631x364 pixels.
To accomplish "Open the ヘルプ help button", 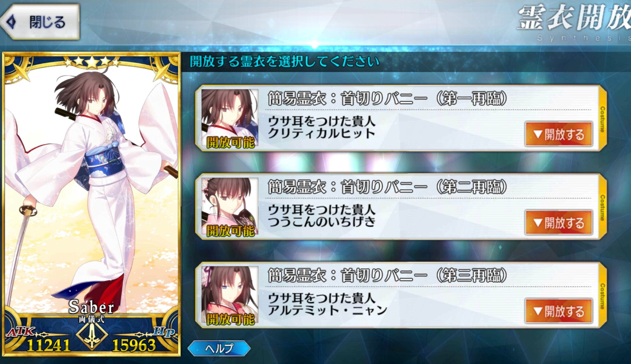I will tap(219, 348).
